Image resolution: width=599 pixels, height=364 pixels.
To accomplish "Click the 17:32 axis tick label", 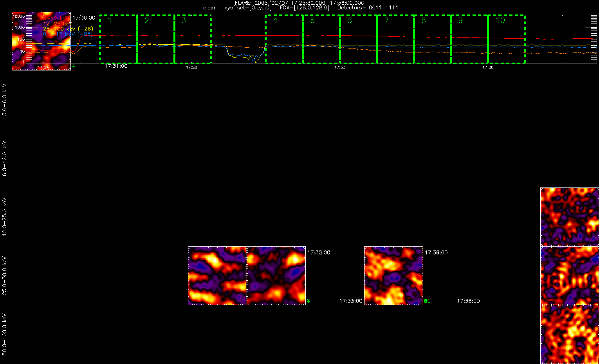I will point(340,67).
